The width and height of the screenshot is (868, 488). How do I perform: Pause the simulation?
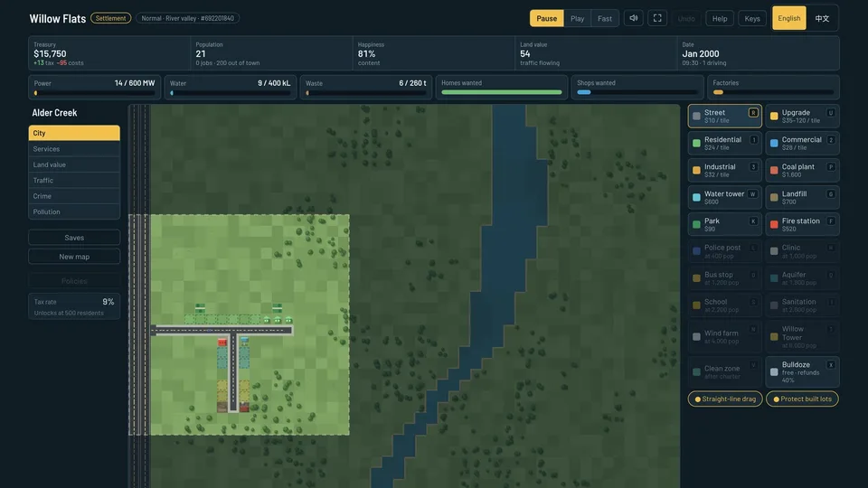coord(546,18)
